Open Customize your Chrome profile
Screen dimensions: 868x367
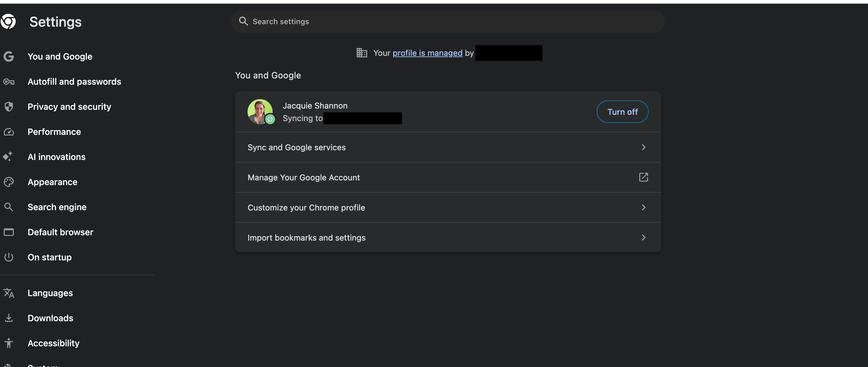coord(448,207)
